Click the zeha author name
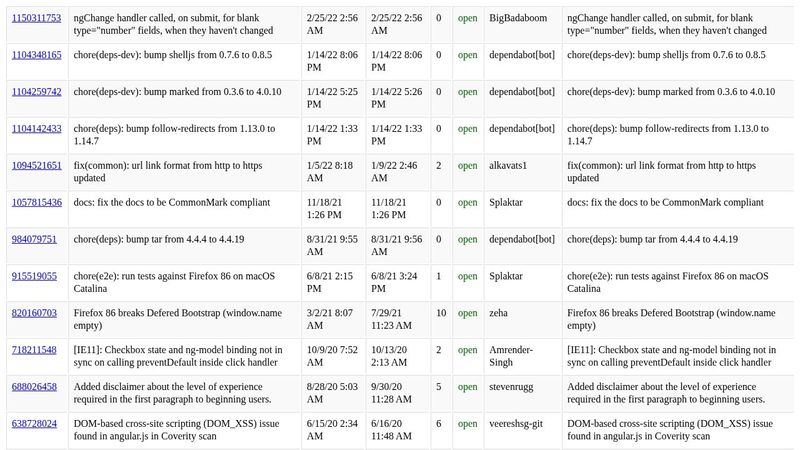This screenshot has width=800, height=450. click(498, 313)
